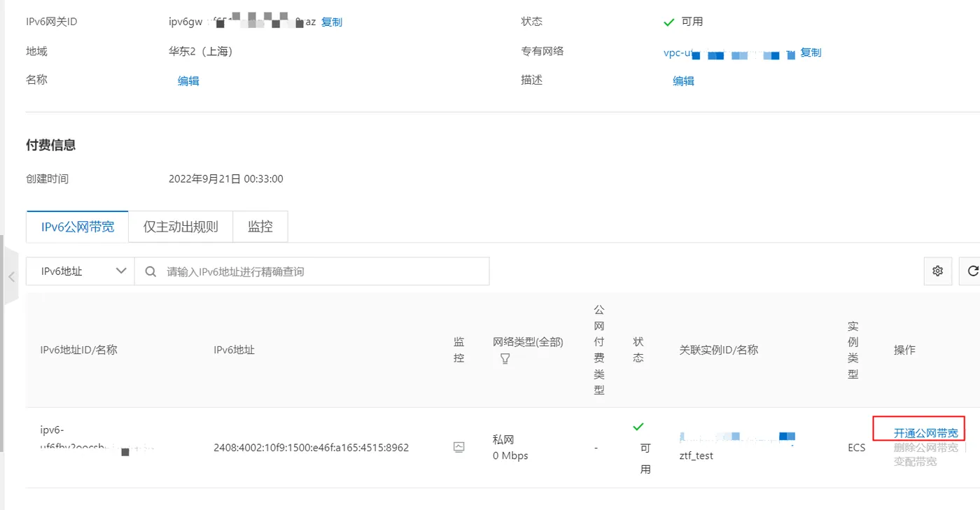Viewport: 980px width, 510px height.
Task: Open the 监控 tab
Action: (260, 227)
